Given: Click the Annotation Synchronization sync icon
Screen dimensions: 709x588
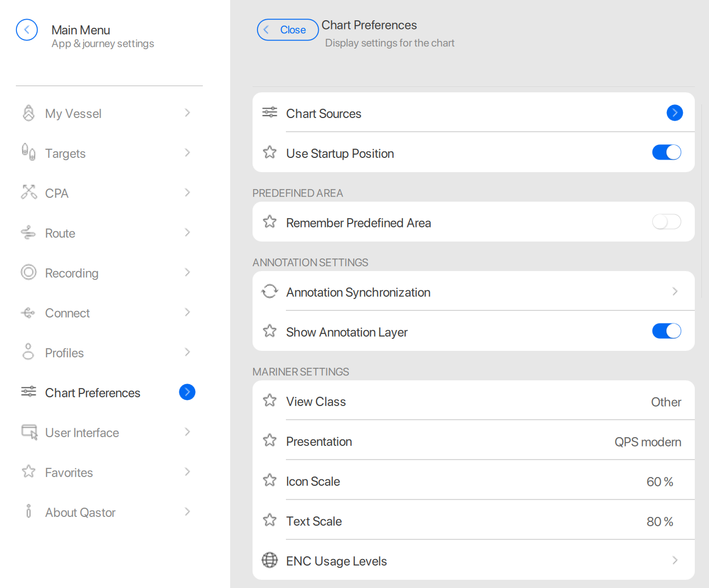Looking at the screenshot, I should click(x=269, y=291).
